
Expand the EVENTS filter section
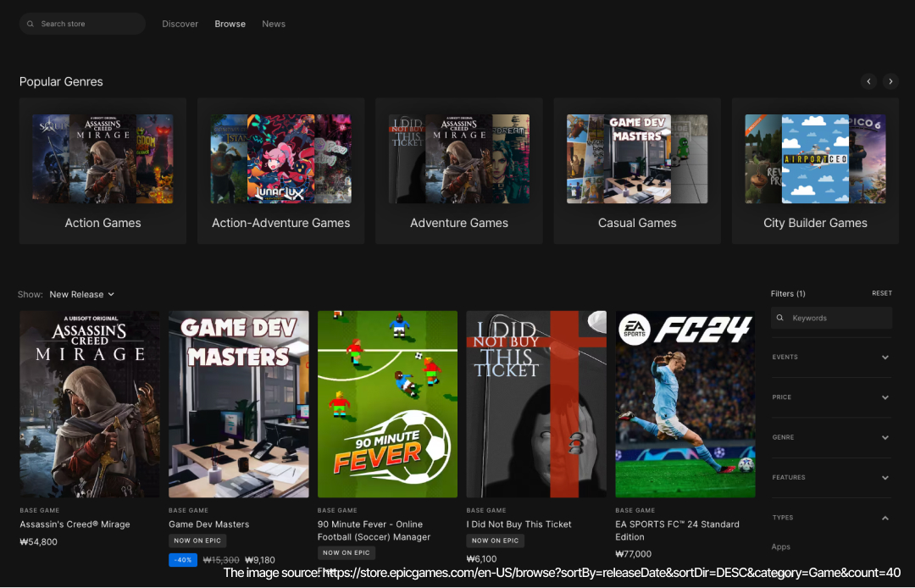pos(832,357)
